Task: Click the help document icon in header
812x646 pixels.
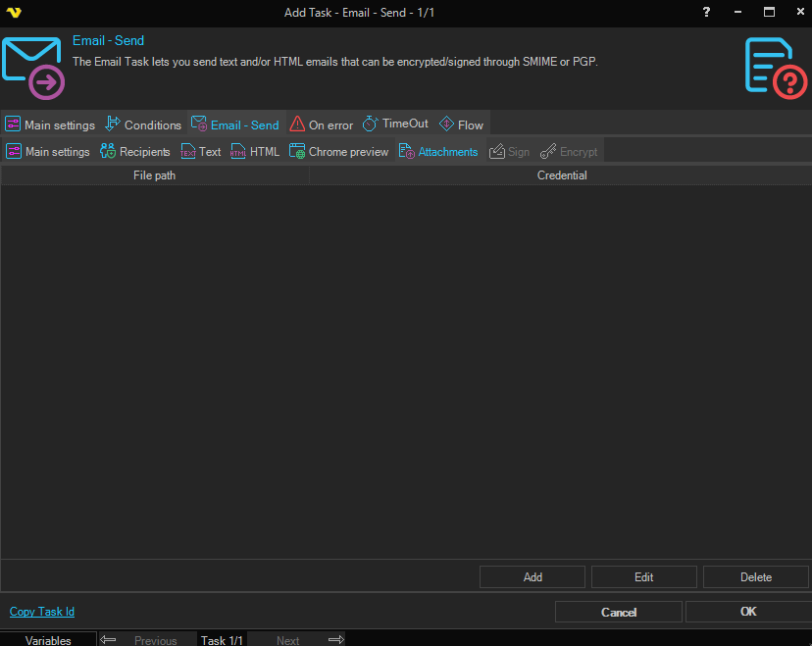Action: click(x=775, y=68)
